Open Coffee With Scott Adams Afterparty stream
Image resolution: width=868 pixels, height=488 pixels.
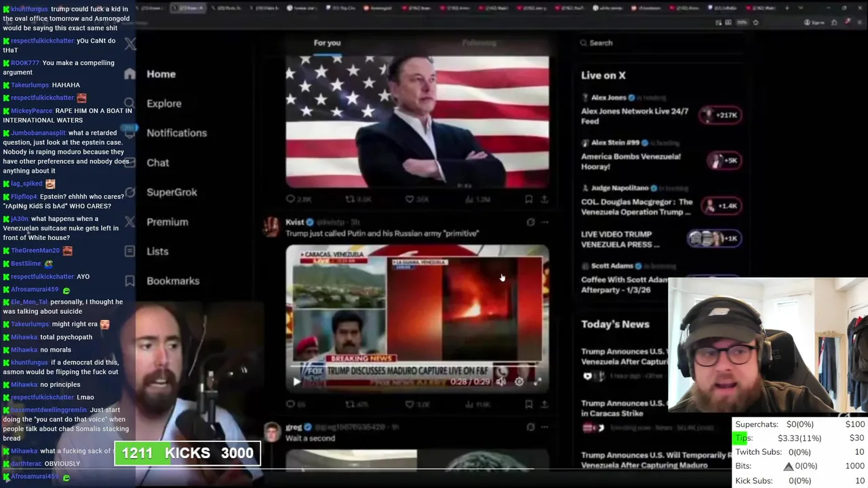click(x=625, y=284)
